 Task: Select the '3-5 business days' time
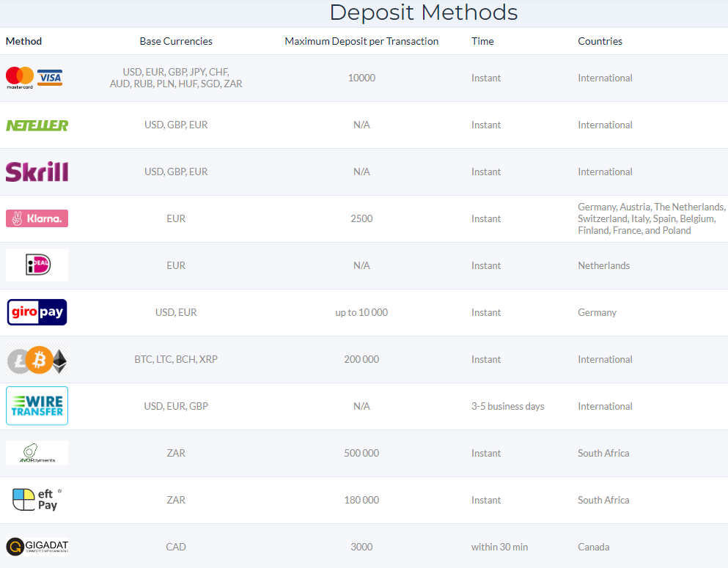point(507,406)
